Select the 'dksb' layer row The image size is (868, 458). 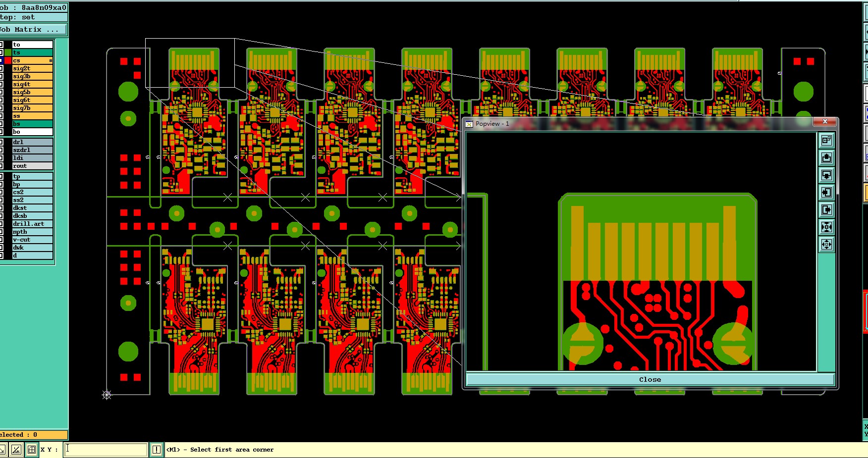pos(32,216)
